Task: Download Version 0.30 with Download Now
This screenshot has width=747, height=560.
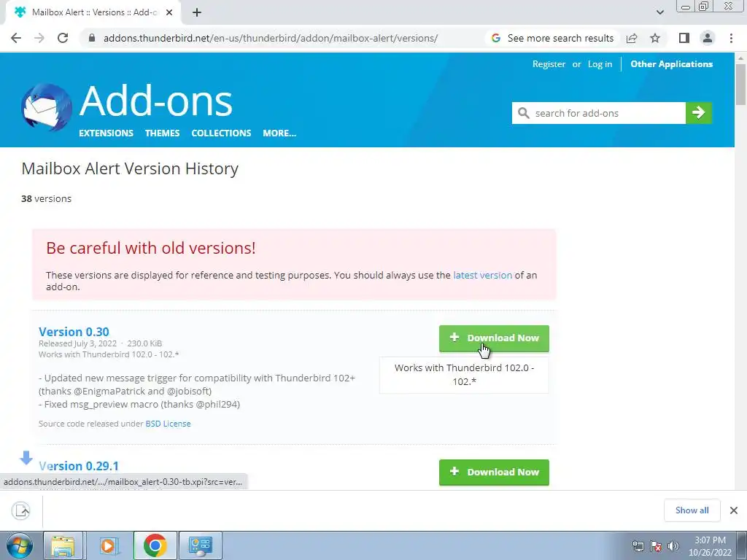Action: tap(494, 338)
